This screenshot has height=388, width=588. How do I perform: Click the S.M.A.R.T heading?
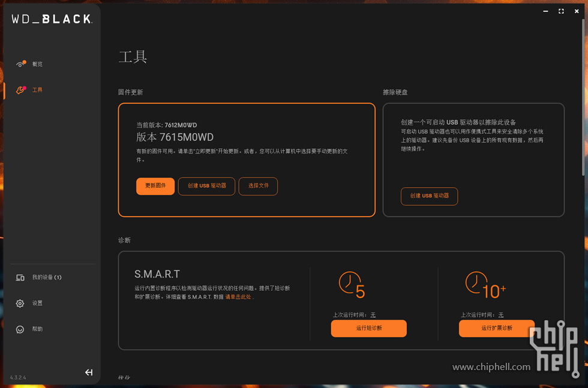[157, 274]
